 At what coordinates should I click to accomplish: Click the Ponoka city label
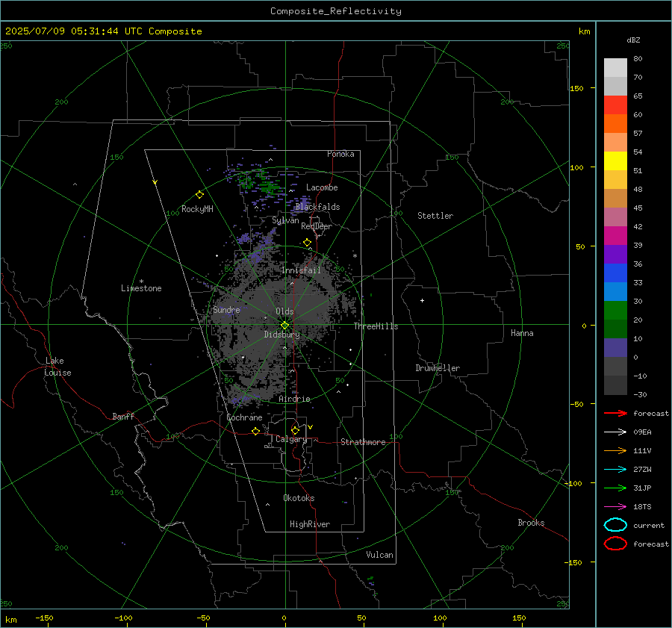click(x=340, y=154)
